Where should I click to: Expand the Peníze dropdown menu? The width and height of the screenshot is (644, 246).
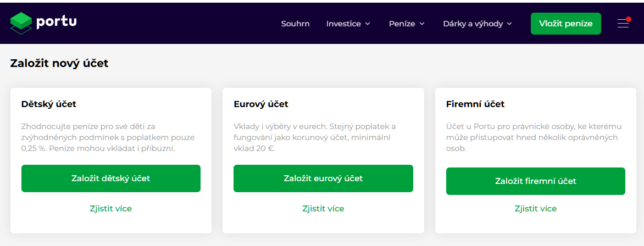pos(407,24)
